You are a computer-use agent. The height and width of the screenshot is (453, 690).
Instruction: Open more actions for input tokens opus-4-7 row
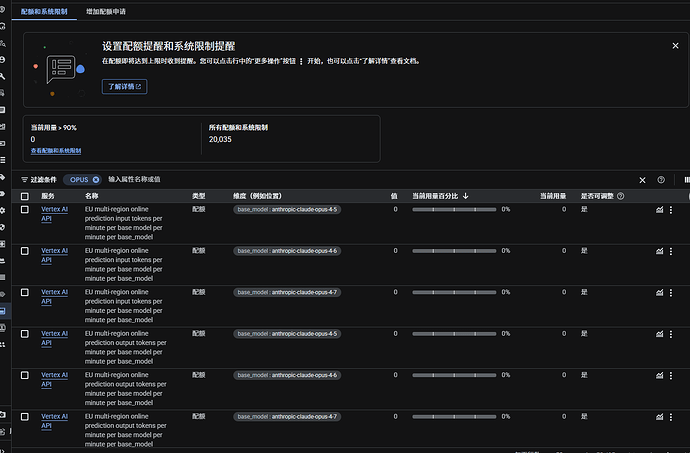point(671,293)
